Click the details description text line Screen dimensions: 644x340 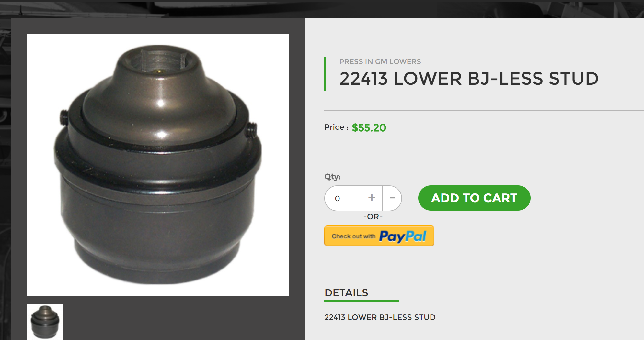point(380,317)
